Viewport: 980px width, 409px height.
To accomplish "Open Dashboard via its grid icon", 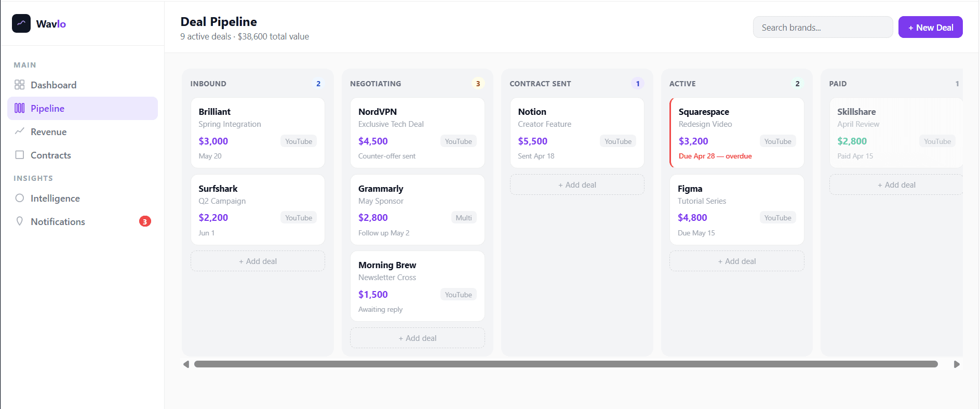I will (x=20, y=85).
